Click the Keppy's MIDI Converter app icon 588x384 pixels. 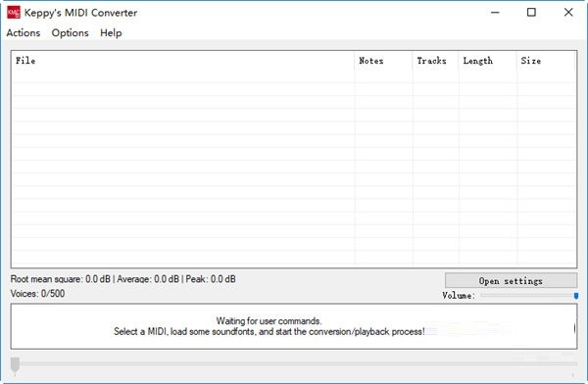click(x=14, y=13)
